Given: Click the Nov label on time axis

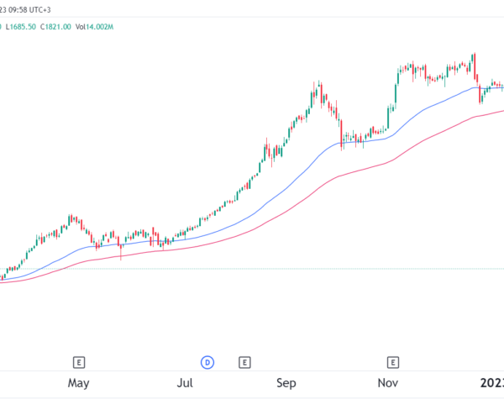Looking at the screenshot, I should point(387,384).
